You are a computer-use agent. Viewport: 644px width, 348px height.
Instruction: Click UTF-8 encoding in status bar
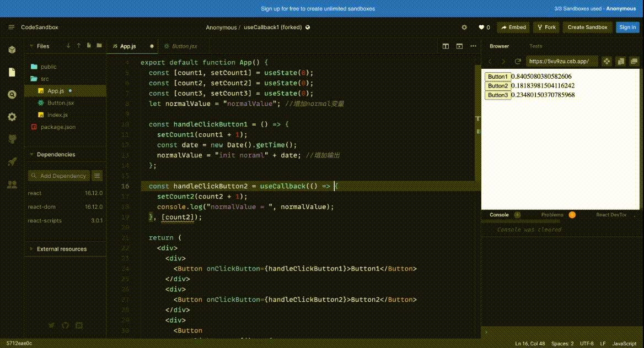(587, 344)
